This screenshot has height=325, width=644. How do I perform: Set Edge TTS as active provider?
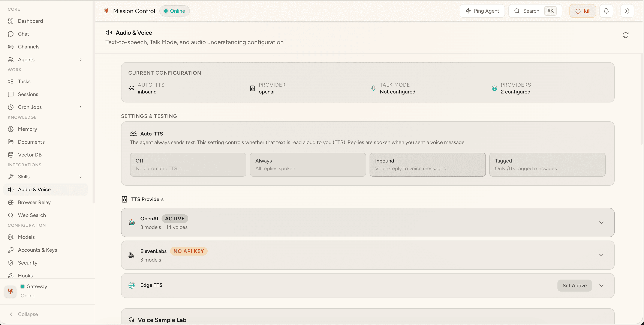[x=575, y=285]
